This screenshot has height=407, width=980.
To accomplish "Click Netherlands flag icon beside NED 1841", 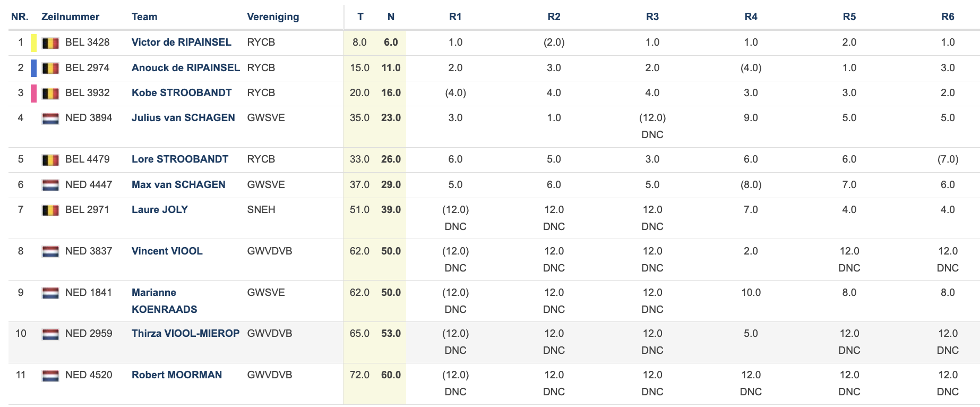I will (x=50, y=293).
